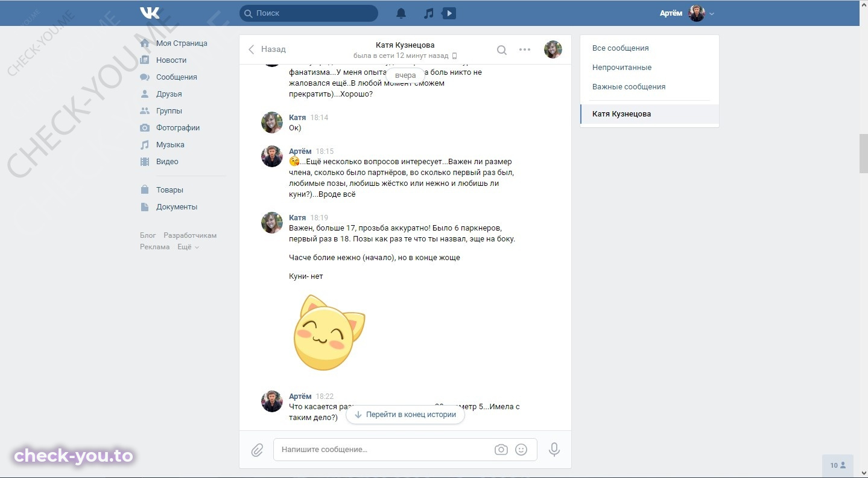Click the video play icon in header
Viewport: 868px width, 478px height.
448,13
